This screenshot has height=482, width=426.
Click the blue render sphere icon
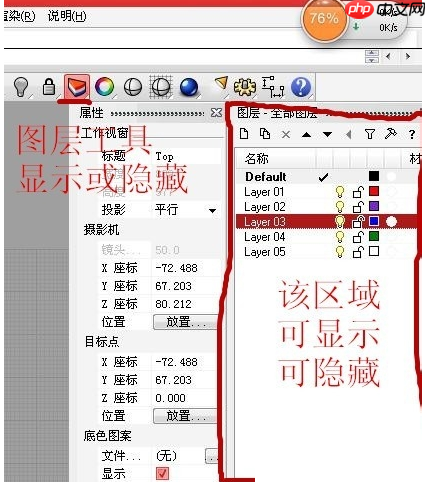pos(190,87)
